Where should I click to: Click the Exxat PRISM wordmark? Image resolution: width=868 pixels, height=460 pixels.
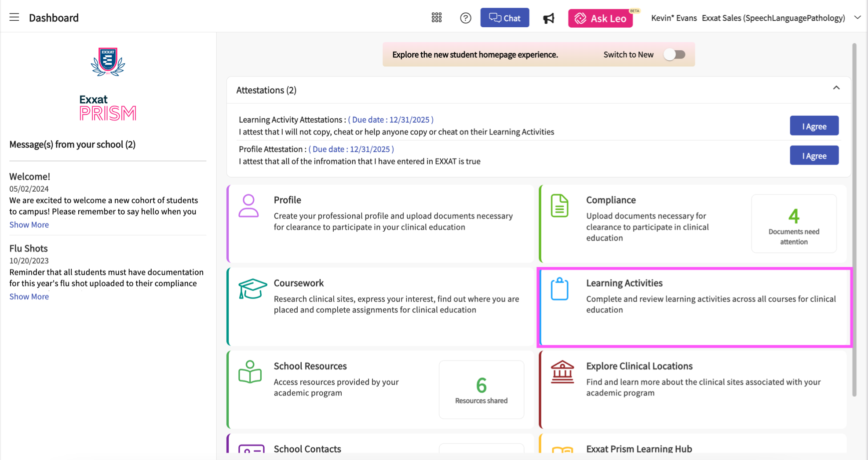108,108
